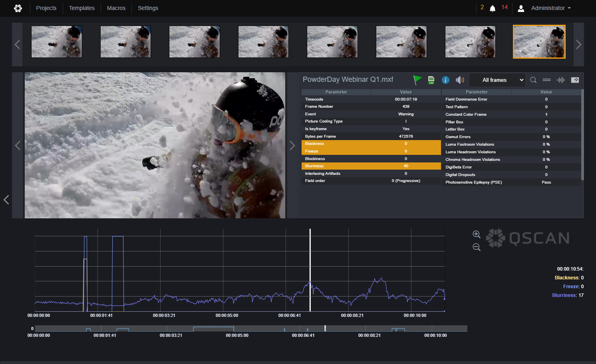Expand the Administrator account menu
Screen dimensions: 596x364
pos(551,8)
